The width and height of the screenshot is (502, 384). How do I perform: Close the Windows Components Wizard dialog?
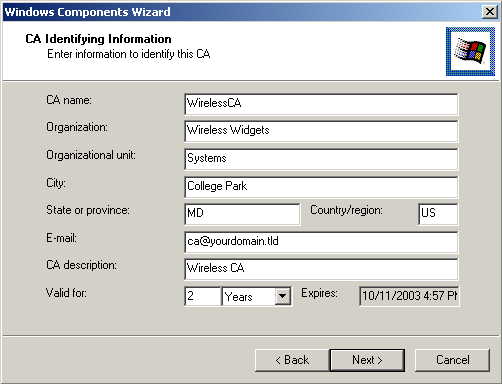(489, 12)
